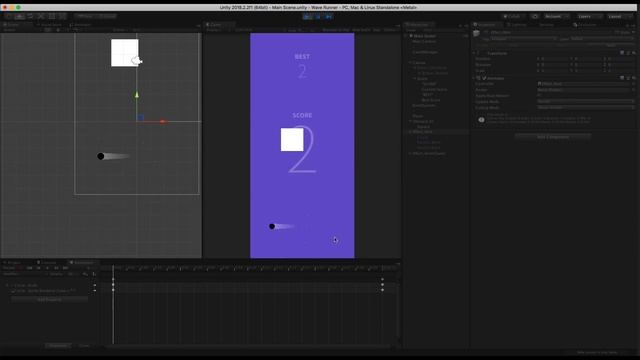Click the Add Keyframe icon in Animation

click(85, 274)
